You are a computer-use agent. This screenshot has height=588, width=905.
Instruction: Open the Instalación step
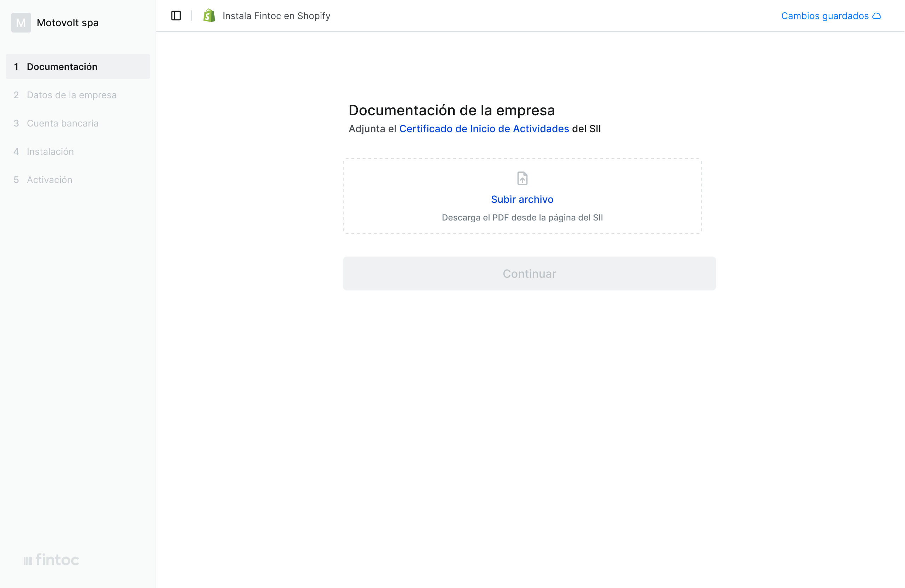50,152
